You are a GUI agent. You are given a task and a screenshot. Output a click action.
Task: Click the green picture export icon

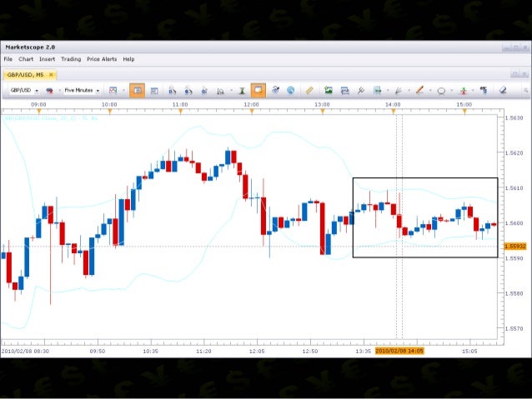pyautogui.click(x=328, y=90)
